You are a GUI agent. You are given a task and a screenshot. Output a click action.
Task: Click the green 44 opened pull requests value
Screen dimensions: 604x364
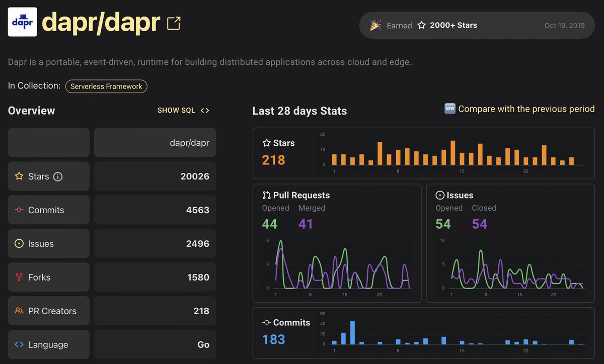(x=270, y=224)
